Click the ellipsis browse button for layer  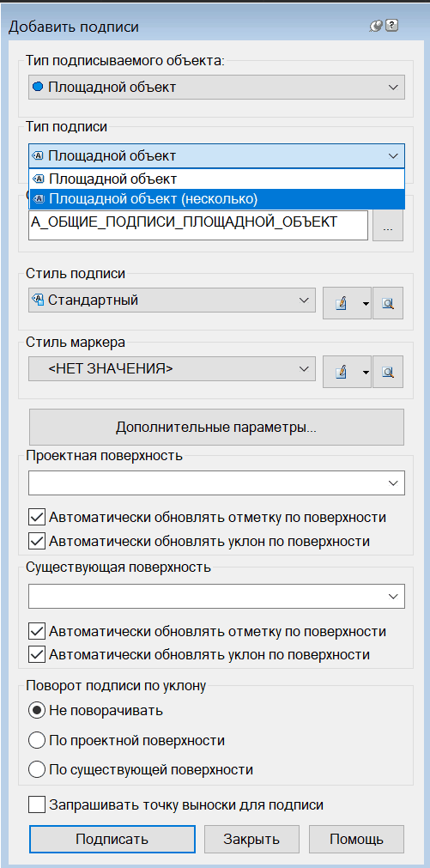[388, 225]
